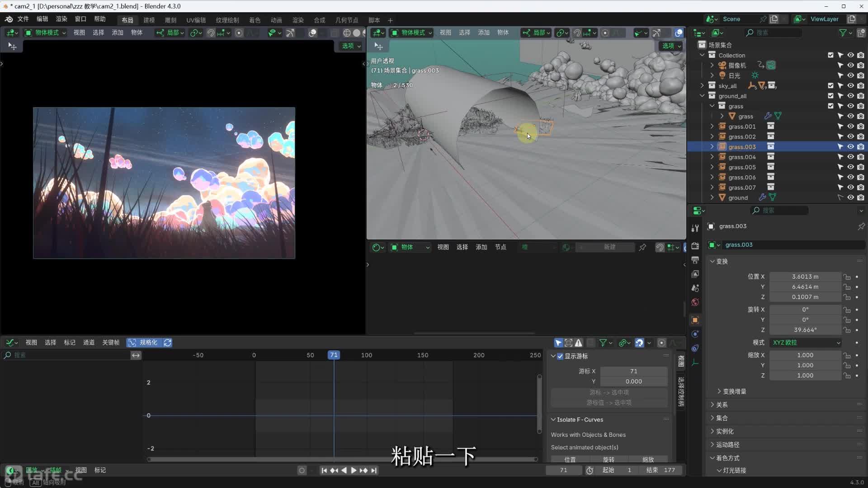Screen dimensions: 868x488
Task: Open the Physics properties tab
Action: [695, 334]
